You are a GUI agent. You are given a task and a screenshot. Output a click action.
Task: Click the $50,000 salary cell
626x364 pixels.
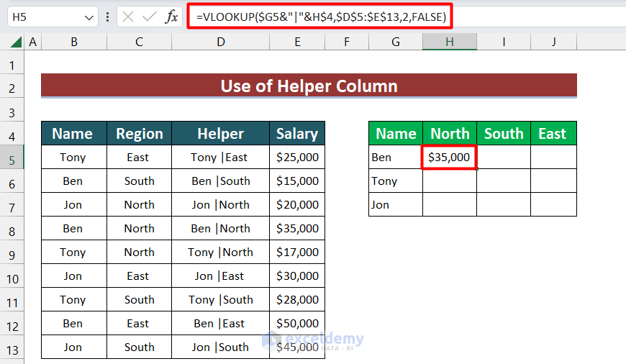(x=297, y=323)
